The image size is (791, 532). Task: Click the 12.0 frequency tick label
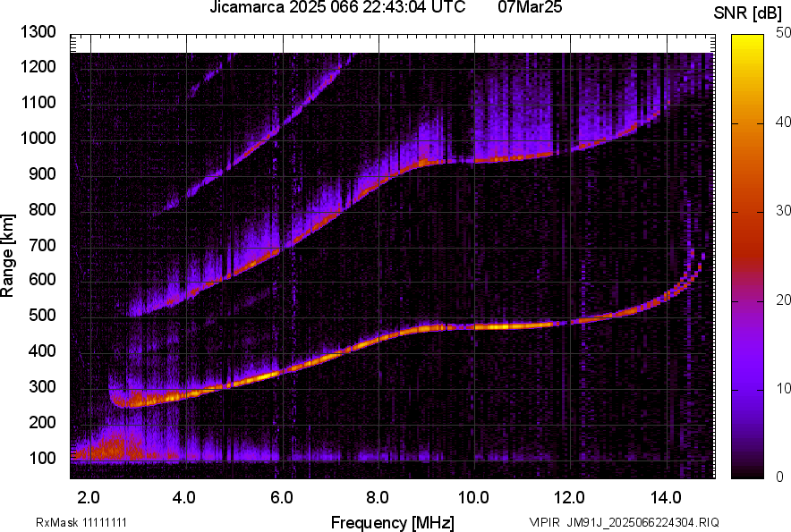point(569,495)
